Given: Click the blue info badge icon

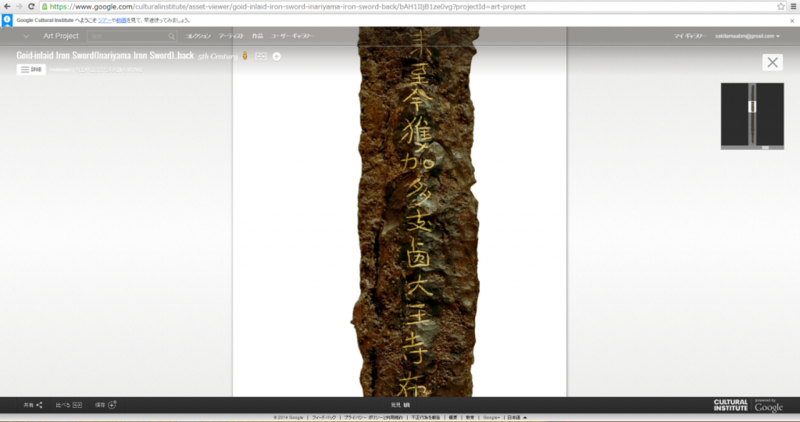Looking at the screenshot, I should [7, 20].
